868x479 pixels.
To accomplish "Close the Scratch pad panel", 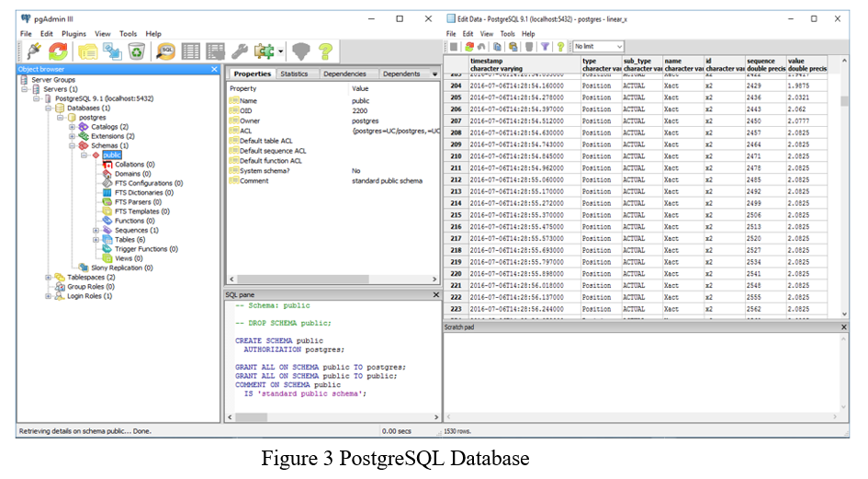I will (843, 327).
